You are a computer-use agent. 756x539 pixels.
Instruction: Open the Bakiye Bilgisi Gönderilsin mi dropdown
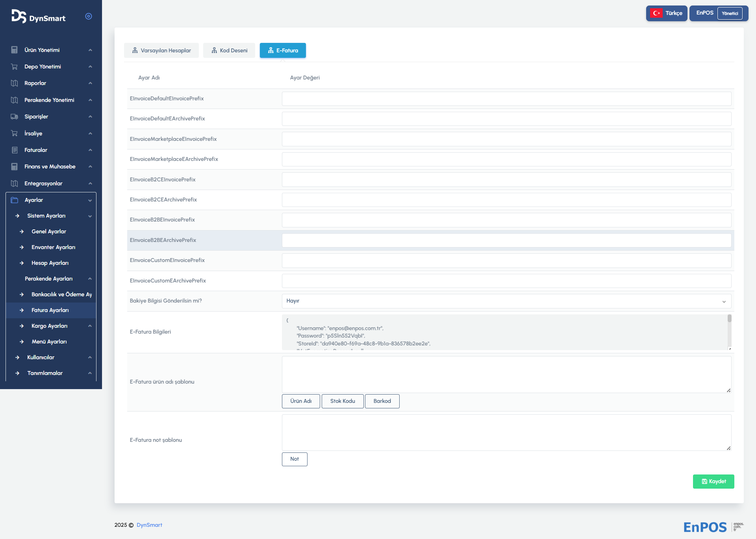(506, 301)
